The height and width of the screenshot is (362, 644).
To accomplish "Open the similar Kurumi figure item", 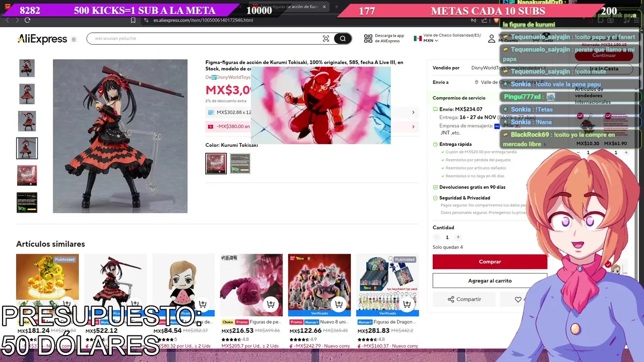I will (x=115, y=285).
